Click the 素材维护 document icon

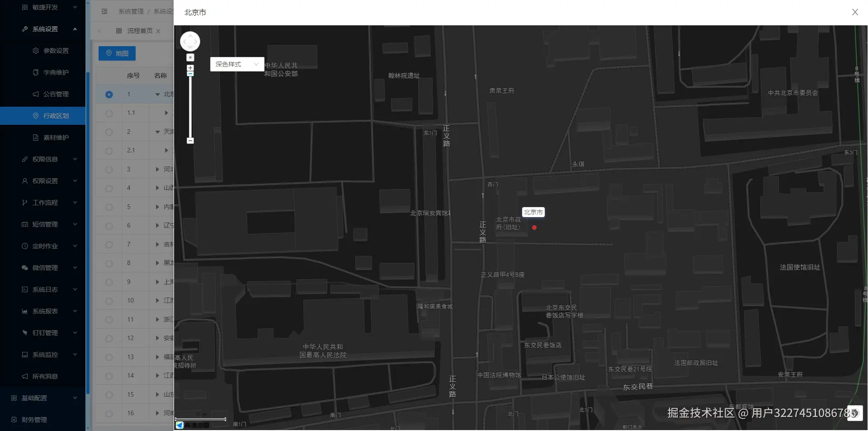(36, 137)
